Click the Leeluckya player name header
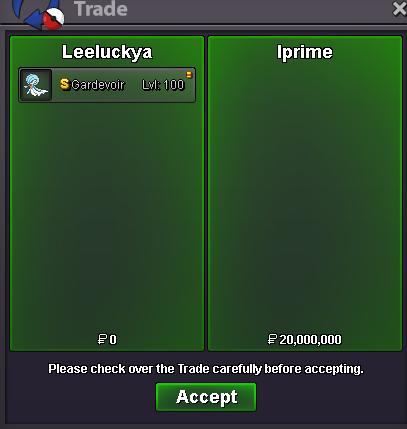Viewport: 407px width, 429px height. pos(107,52)
